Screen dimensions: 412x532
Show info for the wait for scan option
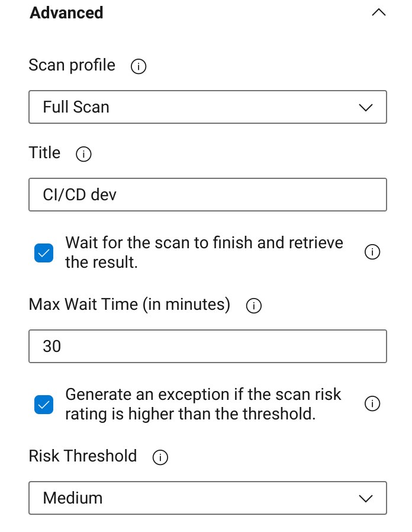pos(372,252)
